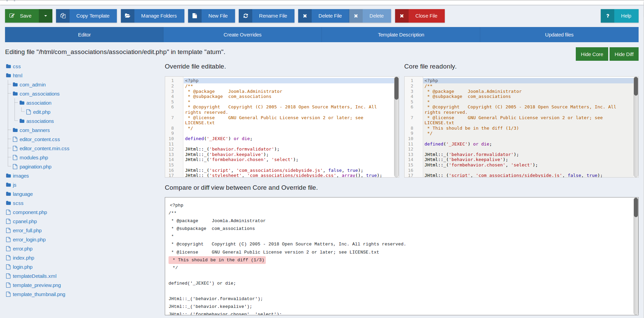Click the Save edit icon
The width and height of the screenshot is (644, 318).
pos(12,16)
